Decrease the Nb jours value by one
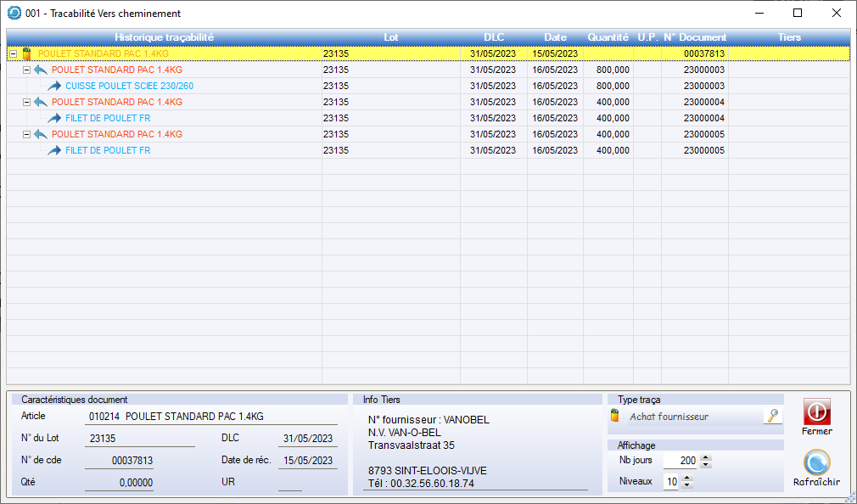The image size is (857, 504). click(706, 465)
